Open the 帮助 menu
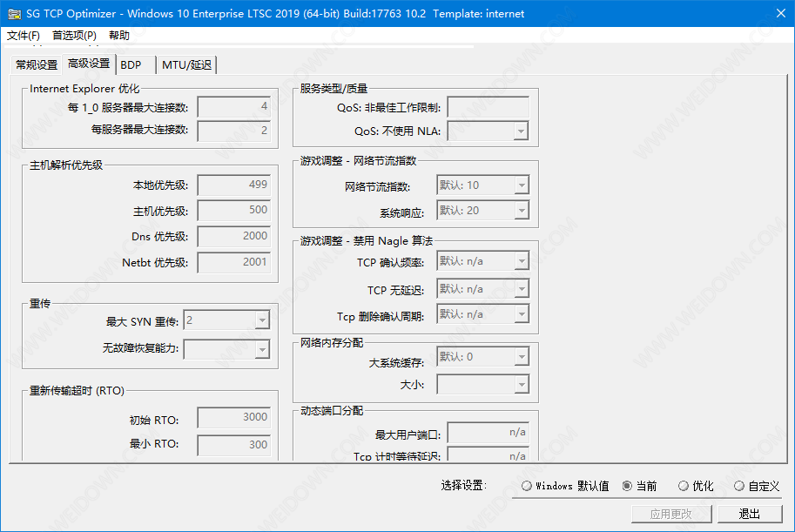 click(119, 36)
